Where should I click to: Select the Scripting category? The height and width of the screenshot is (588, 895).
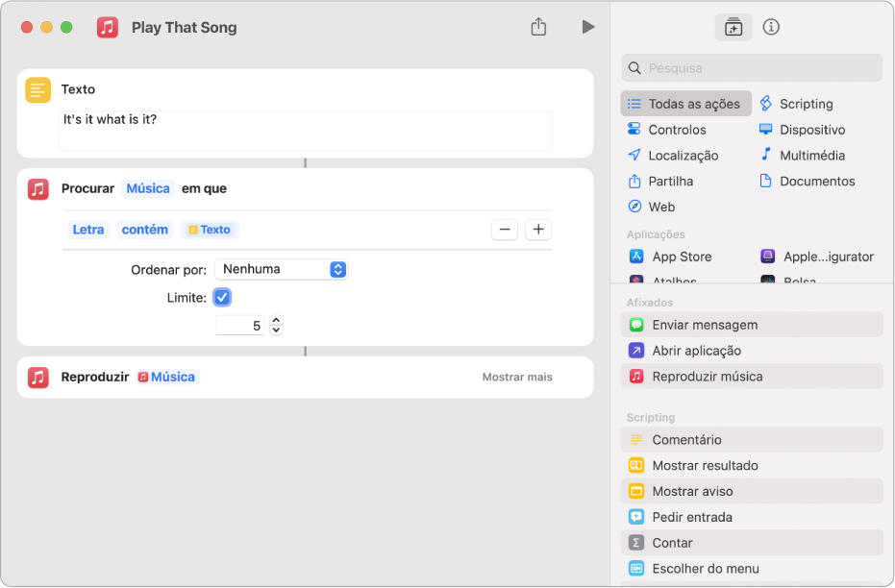coord(797,104)
